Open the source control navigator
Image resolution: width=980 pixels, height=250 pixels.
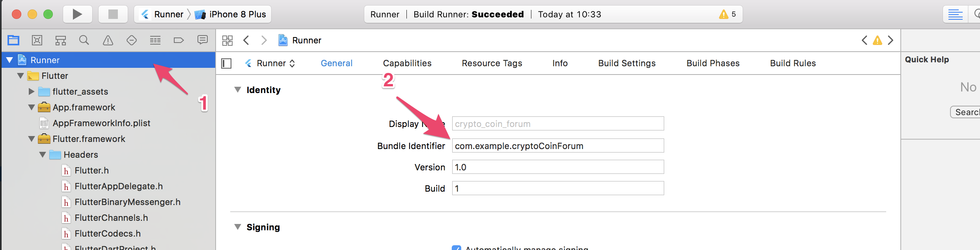(x=37, y=40)
